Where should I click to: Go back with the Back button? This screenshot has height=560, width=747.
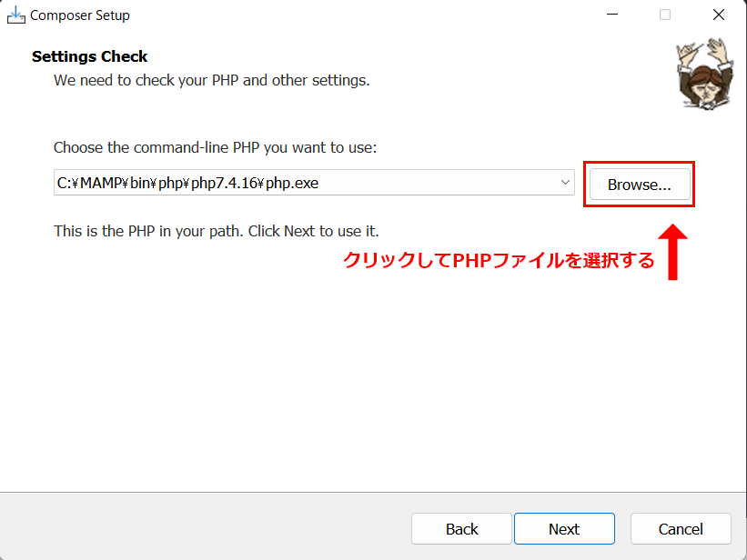coord(461,528)
